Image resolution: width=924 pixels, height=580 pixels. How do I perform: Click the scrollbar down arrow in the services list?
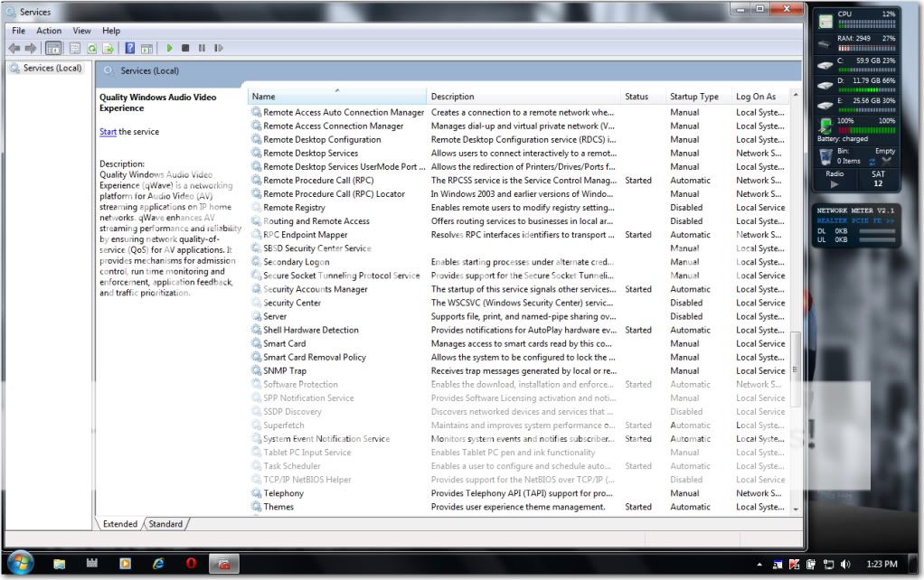click(796, 510)
